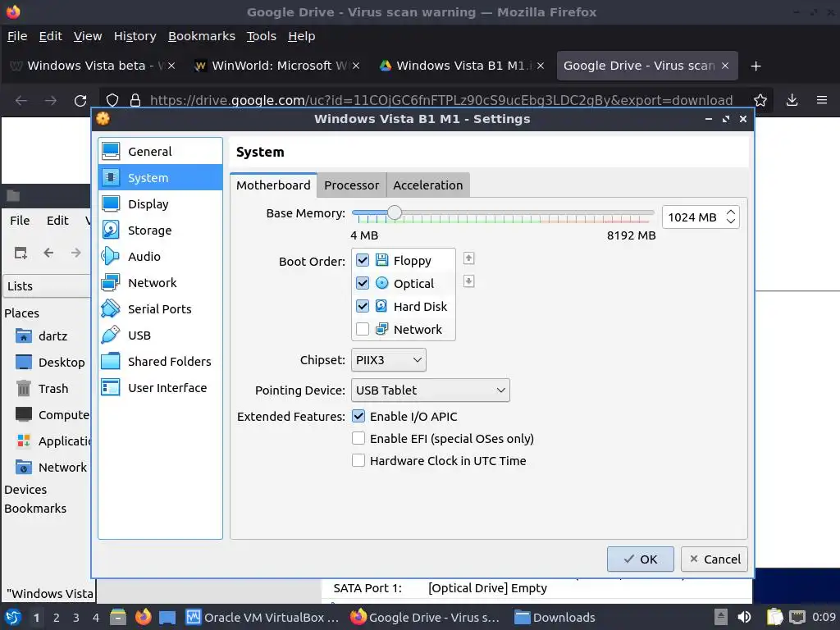Close Windows Vista B1 M1 browser tab
The height and width of the screenshot is (630, 840).
pos(541,66)
